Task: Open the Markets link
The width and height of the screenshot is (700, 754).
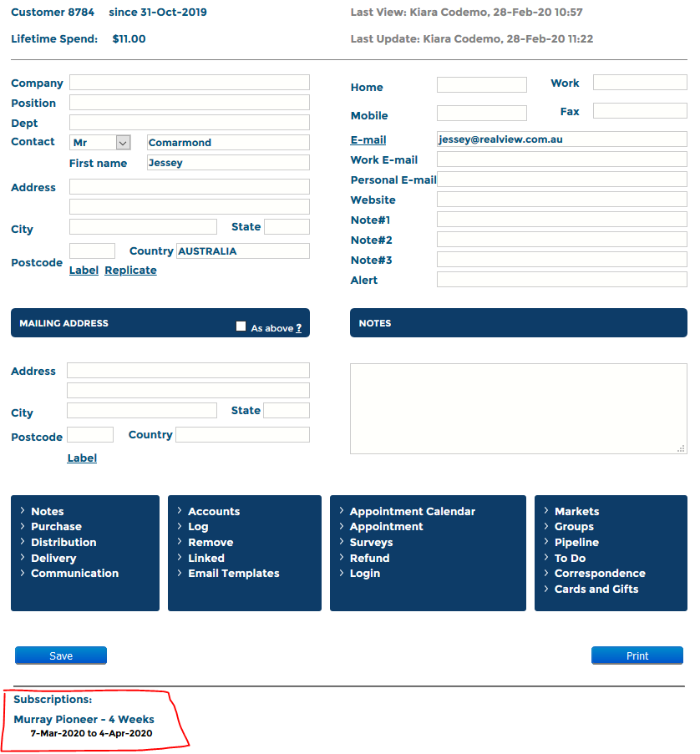Action: click(x=577, y=511)
